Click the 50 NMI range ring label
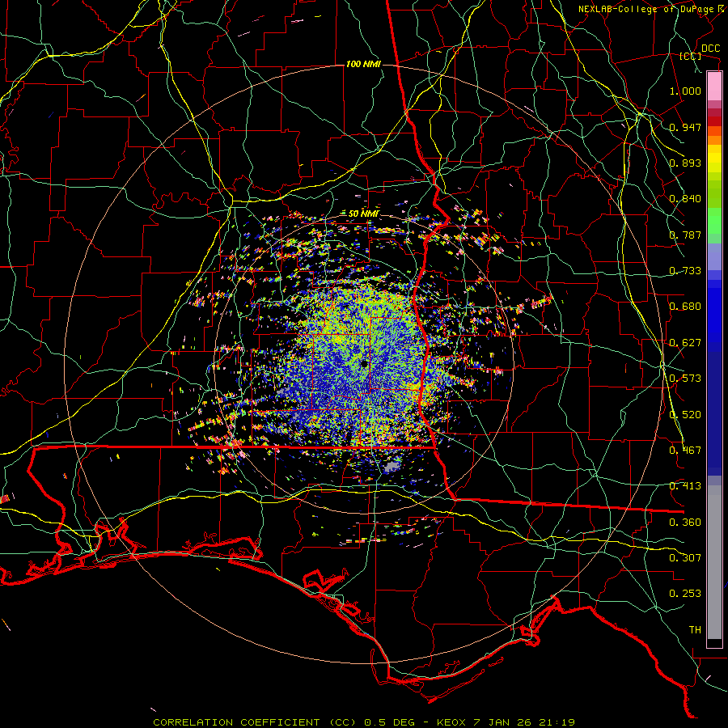The height and width of the screenshot is (728, 728). point(364,214)
